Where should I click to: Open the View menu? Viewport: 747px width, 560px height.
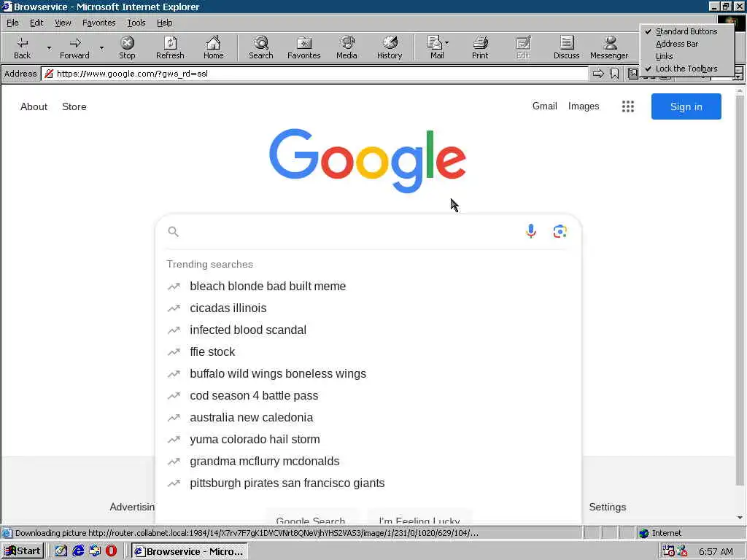[63, 23]
